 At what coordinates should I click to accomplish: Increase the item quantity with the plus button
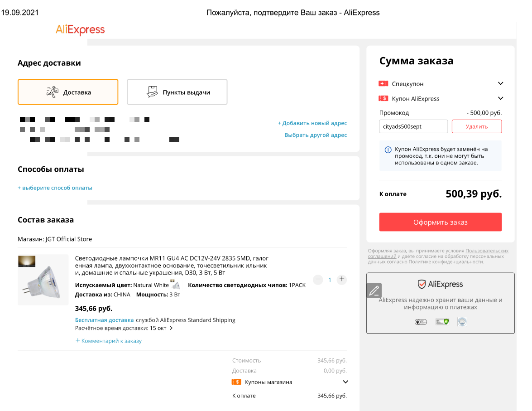(342, 279)
